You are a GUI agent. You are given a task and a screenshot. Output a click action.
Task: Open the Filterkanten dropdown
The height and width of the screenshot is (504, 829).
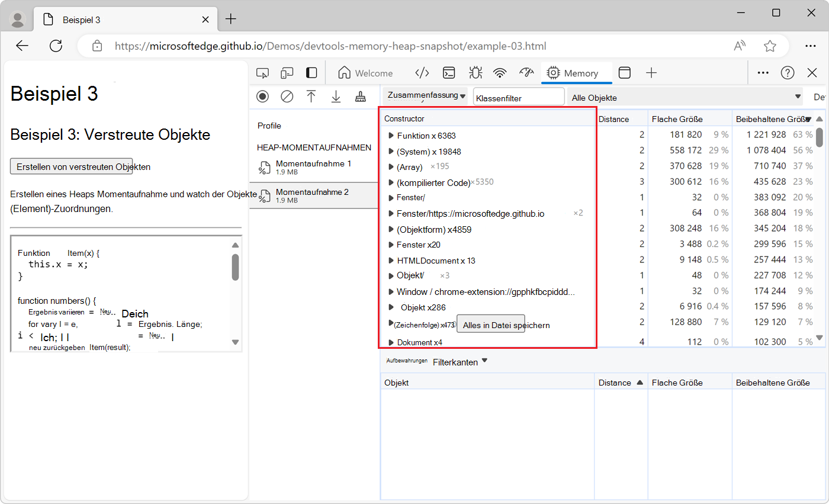460,362
